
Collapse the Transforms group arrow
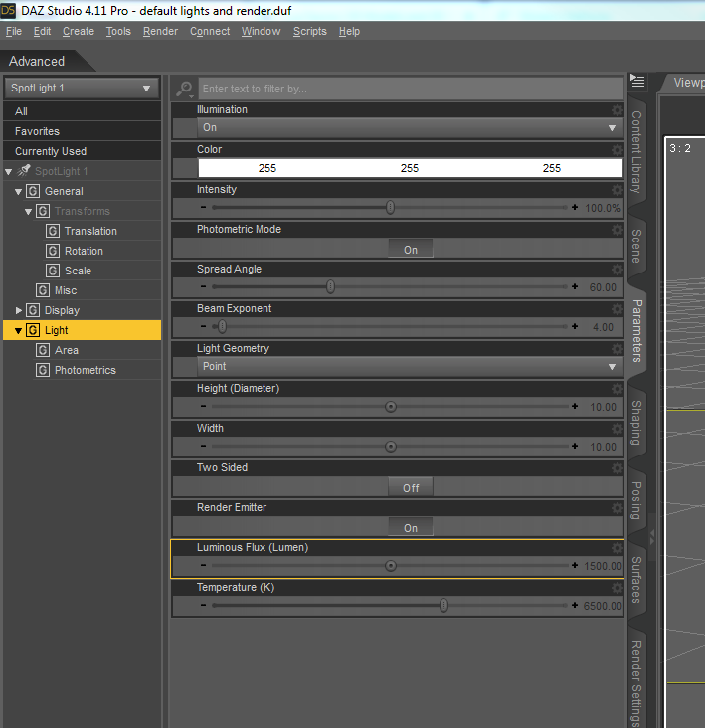point(28,211)
